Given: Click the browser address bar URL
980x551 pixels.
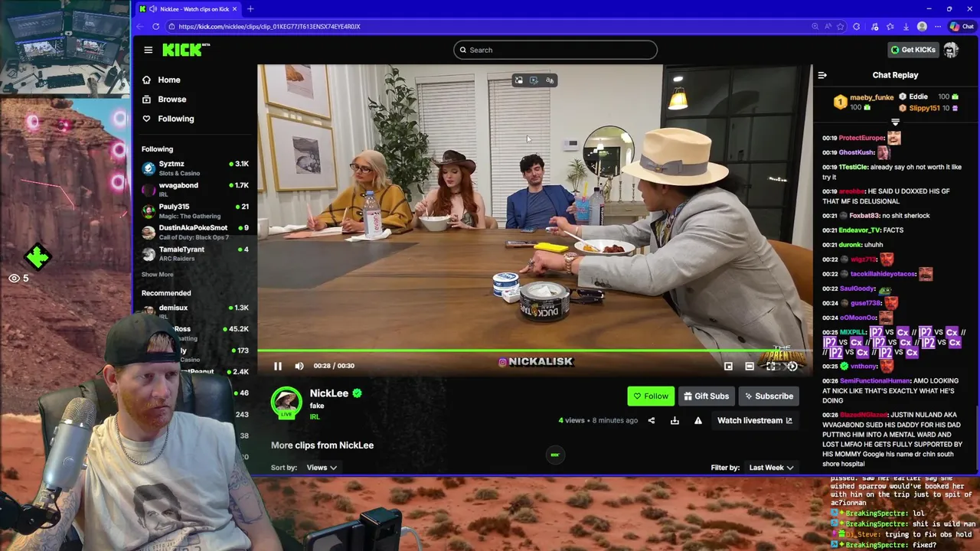Looking at the screenshot, I should coord(269,26).
